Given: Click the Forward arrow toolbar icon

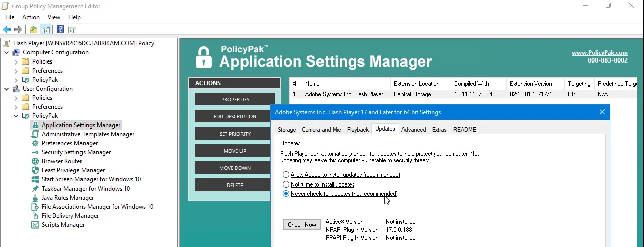Looking at the screenshot, I should [18, 30].
